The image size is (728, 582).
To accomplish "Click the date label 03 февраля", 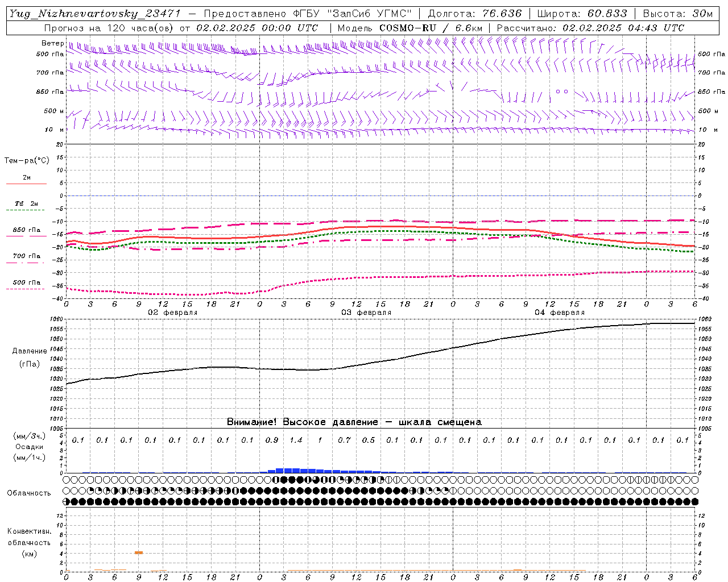I will point(366,313).
